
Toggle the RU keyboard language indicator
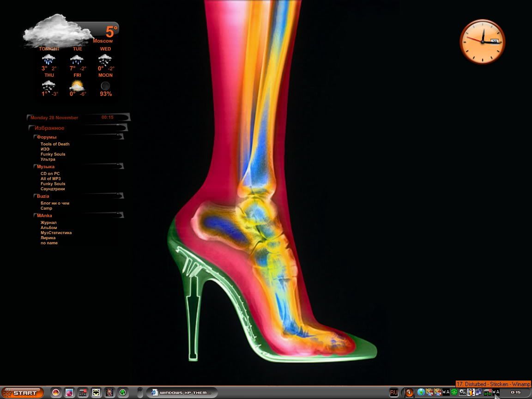tap(393, 393)
